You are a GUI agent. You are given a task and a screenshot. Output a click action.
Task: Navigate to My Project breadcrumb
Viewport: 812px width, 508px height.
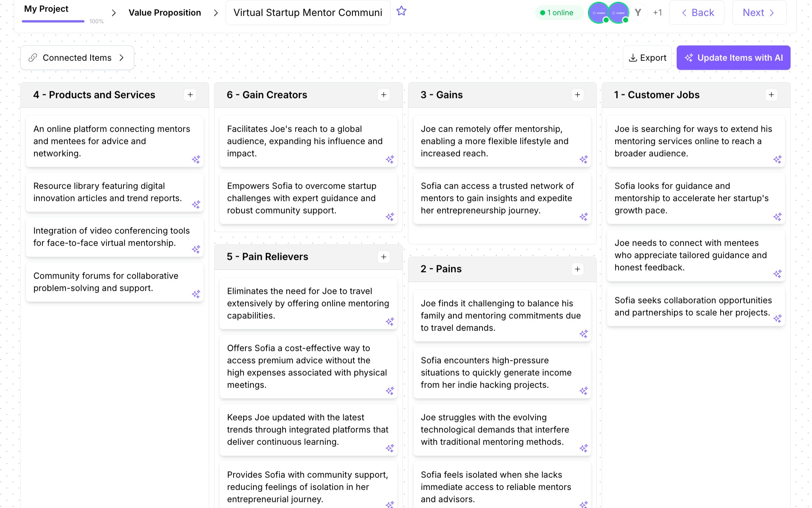click(46, 9)
